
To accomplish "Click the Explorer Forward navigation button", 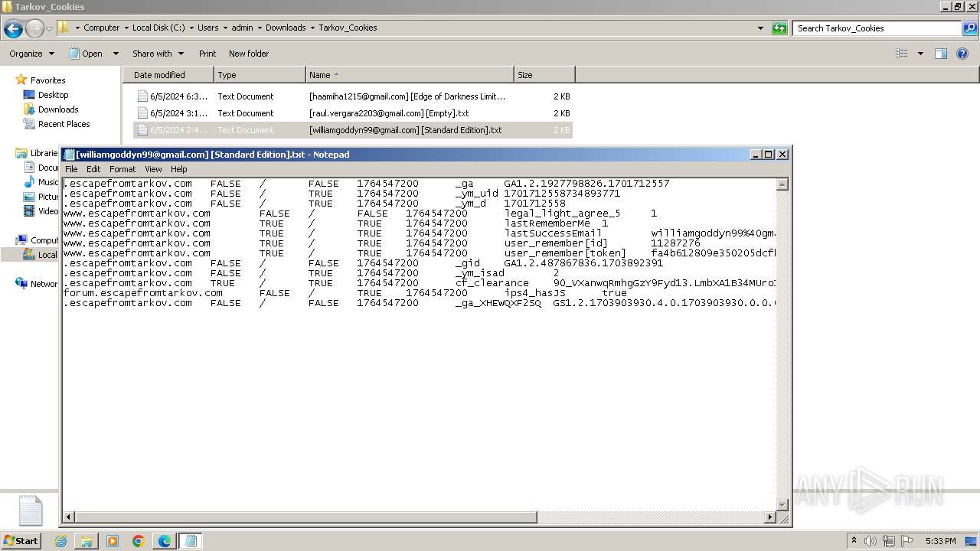I will [x=34, y=28].
